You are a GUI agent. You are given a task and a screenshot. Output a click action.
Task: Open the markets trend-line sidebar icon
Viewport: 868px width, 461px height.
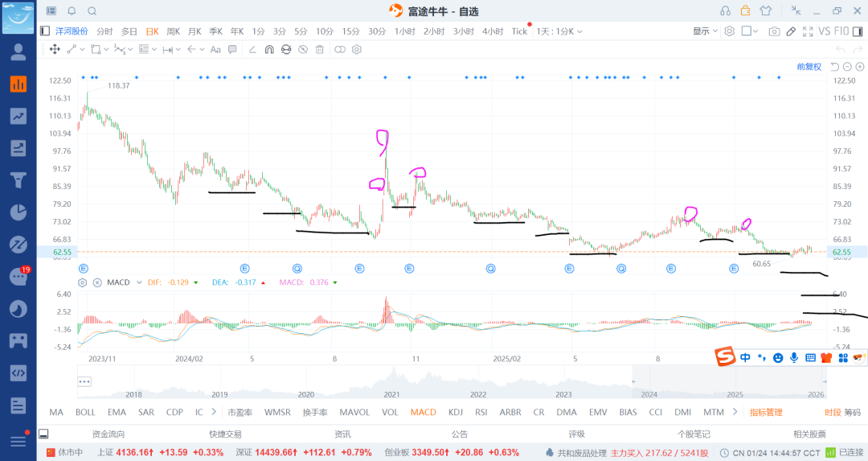pos(18,116)
